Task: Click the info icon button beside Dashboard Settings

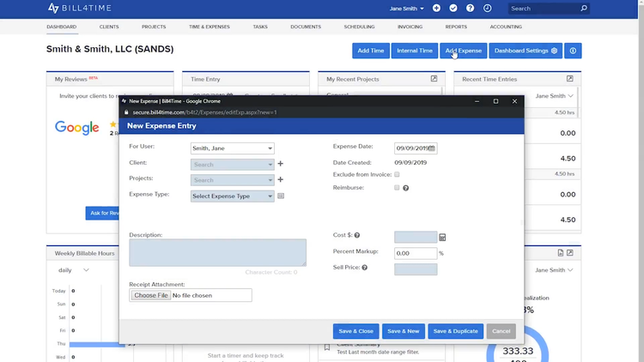Action: click(573, 51)
